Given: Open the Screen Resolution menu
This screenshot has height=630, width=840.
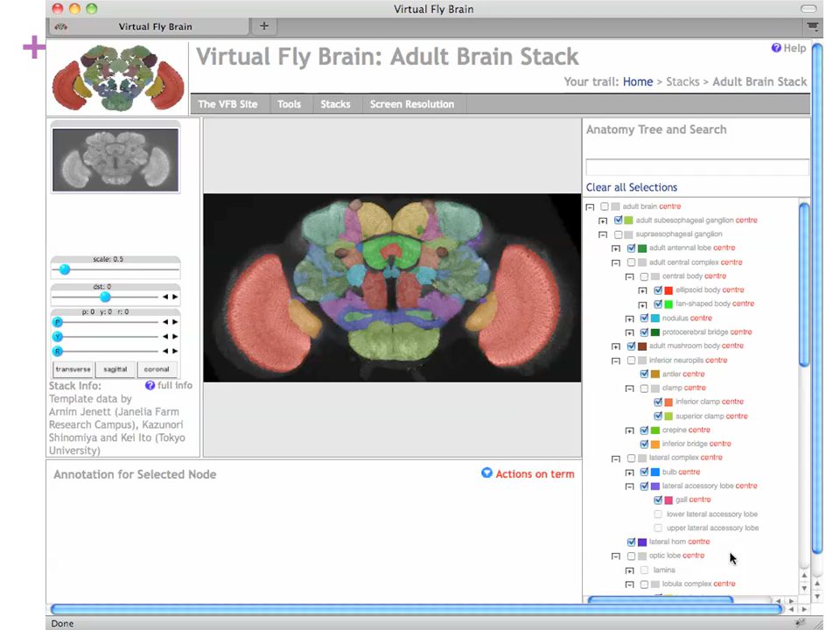Looking at the screenshot, I should (412, 104).
